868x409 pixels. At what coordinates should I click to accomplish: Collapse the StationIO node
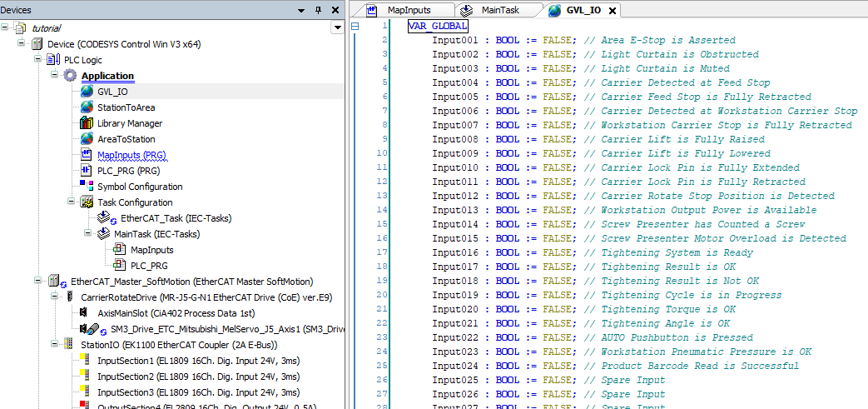[55, 343]
